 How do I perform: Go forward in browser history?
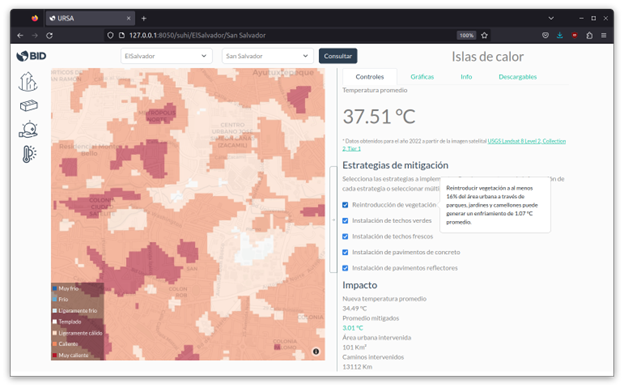(x=35, y=35)
